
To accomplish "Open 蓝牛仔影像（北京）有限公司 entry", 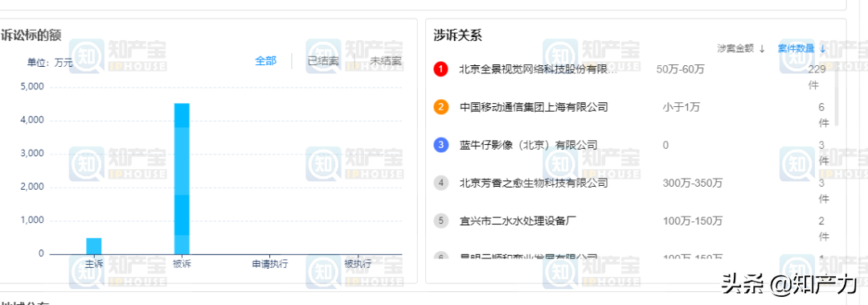I will point(528,146).
